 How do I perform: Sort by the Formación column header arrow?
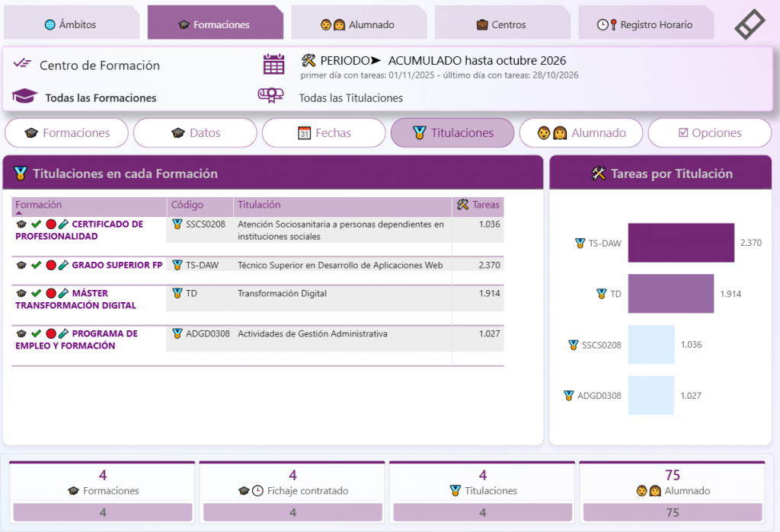point(19,213)
